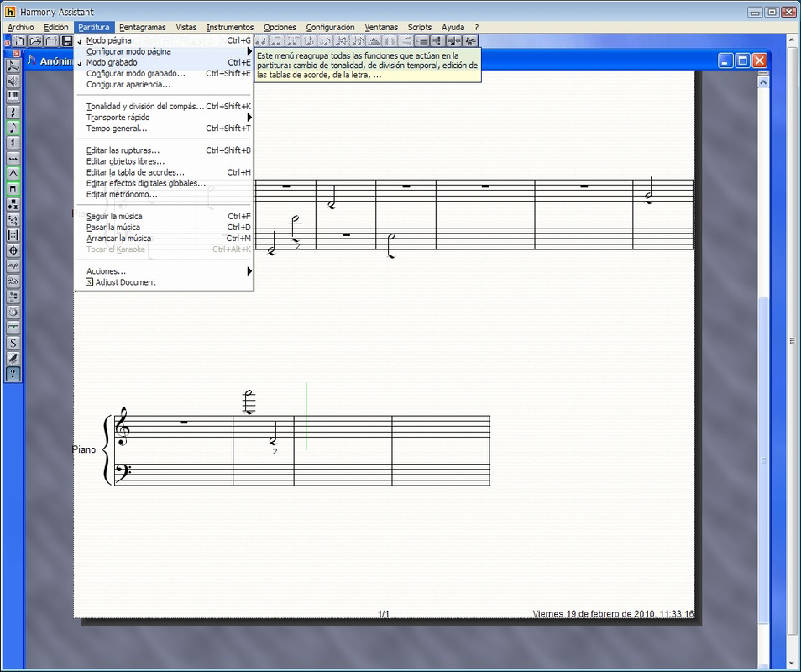Image resolution: width=801 pixels, height=672 pixels.
Task: Choose Configurar apariencia menu entry
Action: coord(164,85)
